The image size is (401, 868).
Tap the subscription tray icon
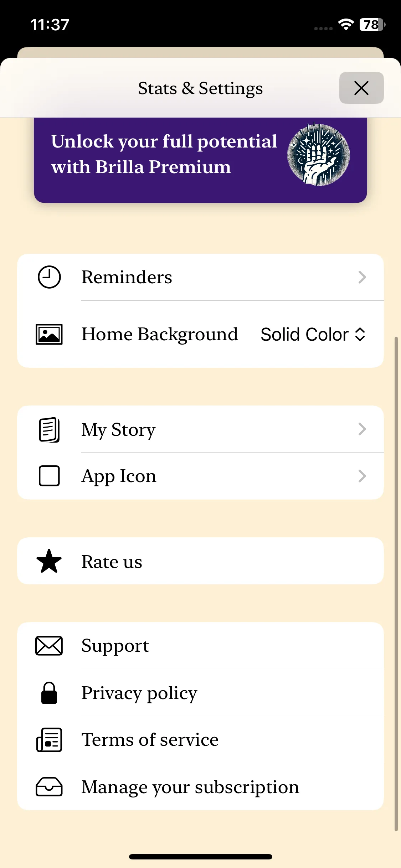[x=49, y=787]
